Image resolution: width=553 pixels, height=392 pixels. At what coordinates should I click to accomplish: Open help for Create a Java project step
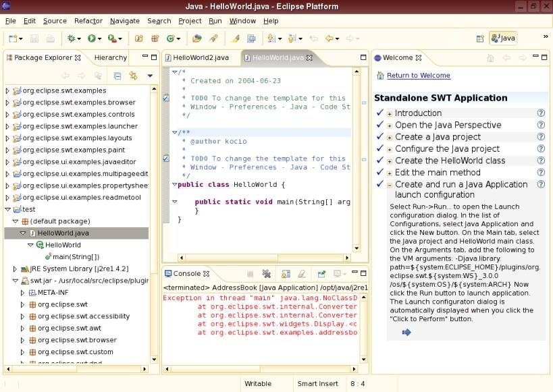click(x=541, y=137)
